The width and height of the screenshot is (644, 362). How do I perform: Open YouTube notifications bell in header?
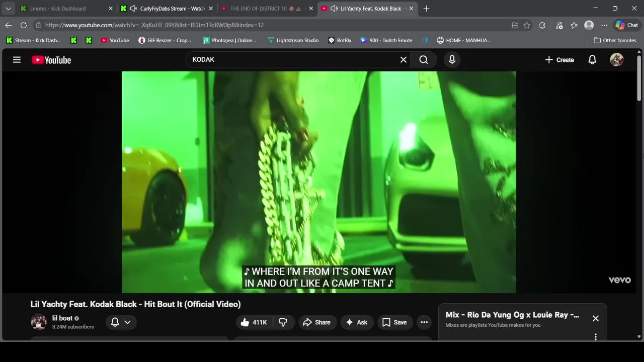click(x=592, y=60)
